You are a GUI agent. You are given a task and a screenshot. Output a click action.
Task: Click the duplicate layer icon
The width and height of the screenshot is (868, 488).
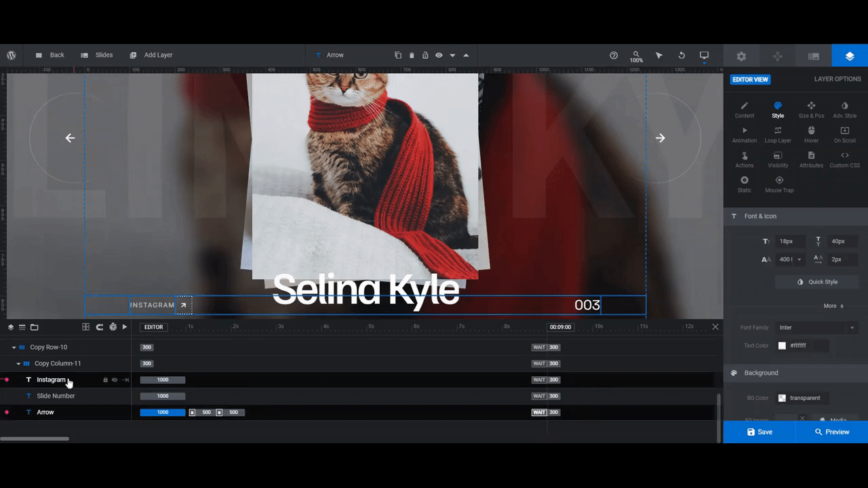(x=398, y=55)
